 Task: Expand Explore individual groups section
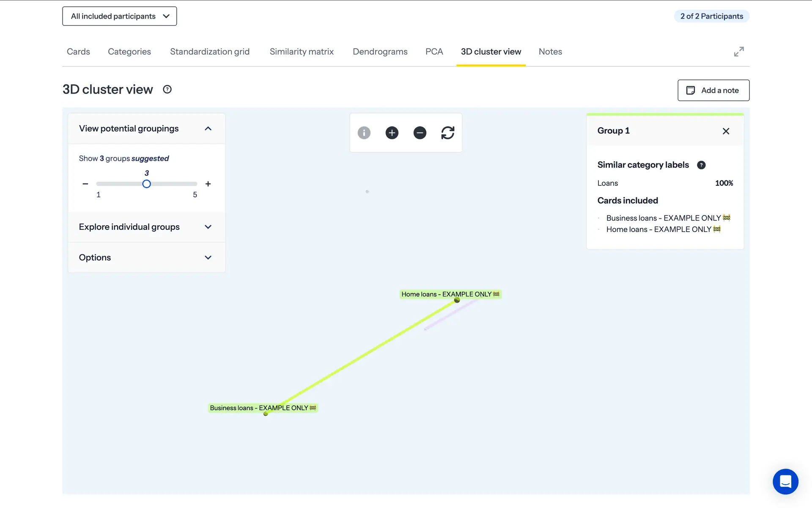208,227
